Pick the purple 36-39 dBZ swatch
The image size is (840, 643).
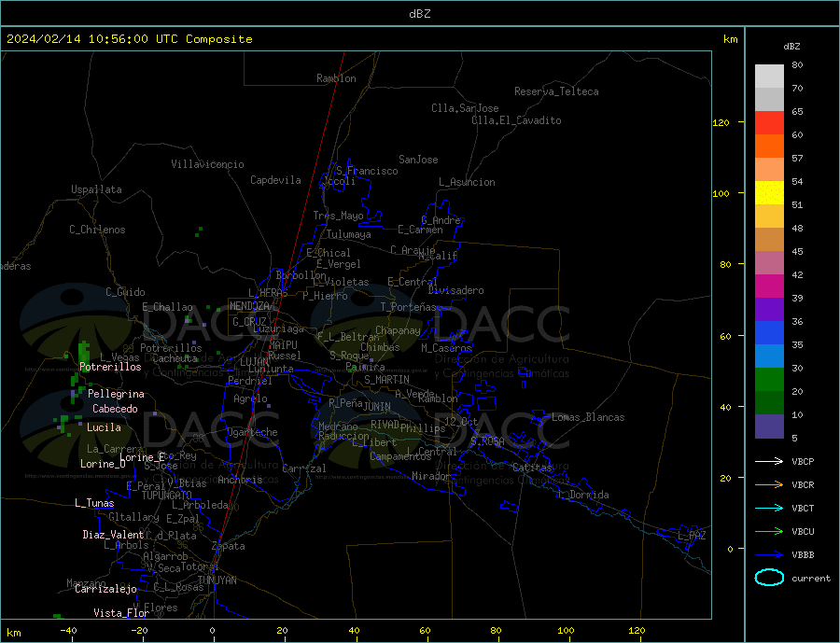pos(769,310)
